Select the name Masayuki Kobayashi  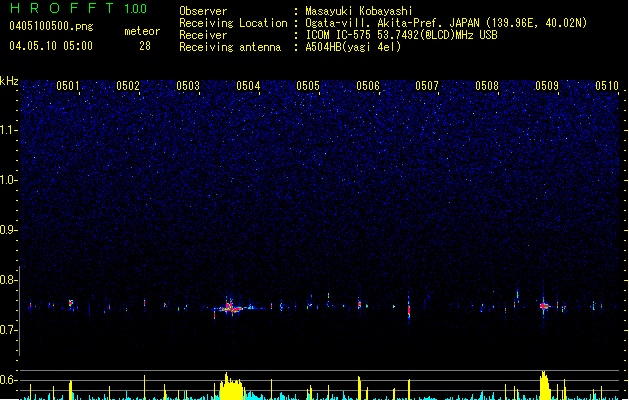pyautogui.click(x=359, y=11)
